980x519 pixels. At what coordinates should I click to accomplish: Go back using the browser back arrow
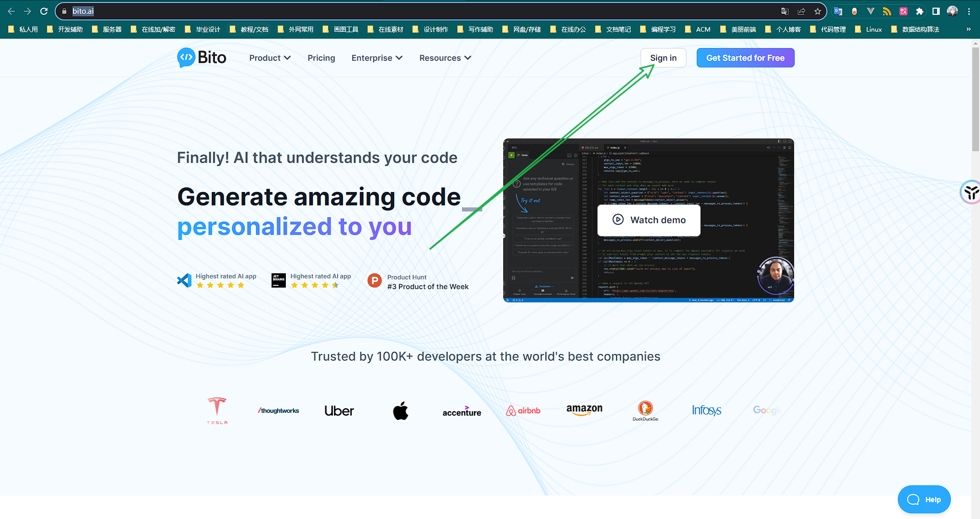[x=11, y=11]
